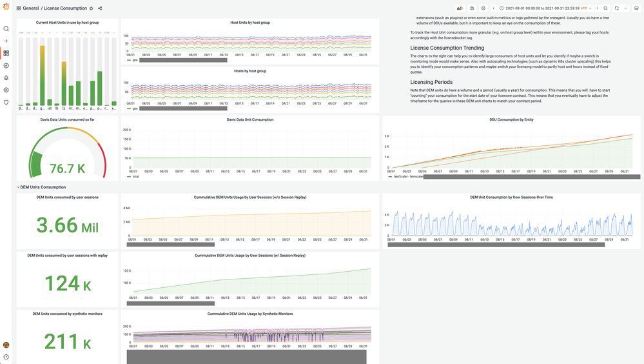The width and height of the screenshot is (644, 364).
Task: Shift time range forward with right arrow
Action: pyautogui.click(x=597, y=8)
